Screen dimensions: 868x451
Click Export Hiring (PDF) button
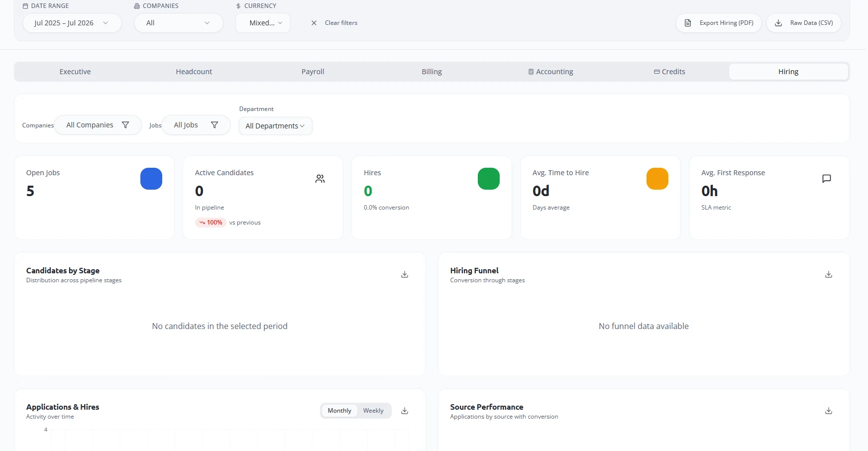[719, 23]
